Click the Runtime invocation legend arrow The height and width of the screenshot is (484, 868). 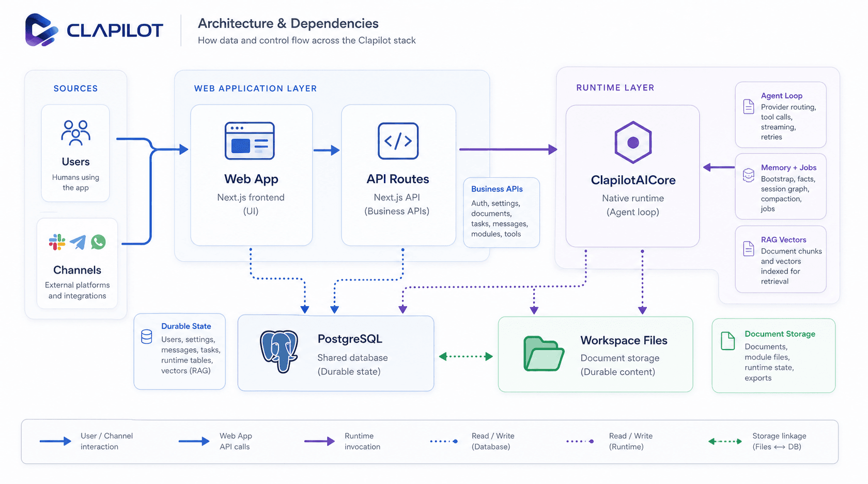pos(320,441)
